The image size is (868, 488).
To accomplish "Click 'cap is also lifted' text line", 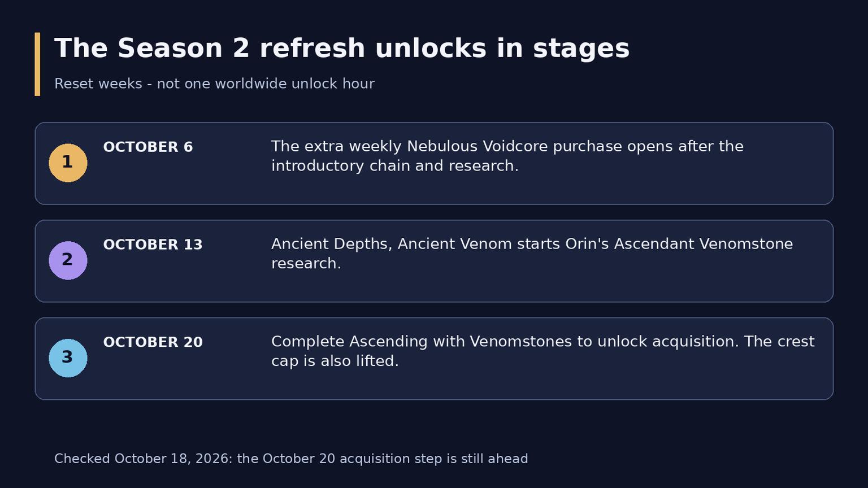I will pos(335,361).
